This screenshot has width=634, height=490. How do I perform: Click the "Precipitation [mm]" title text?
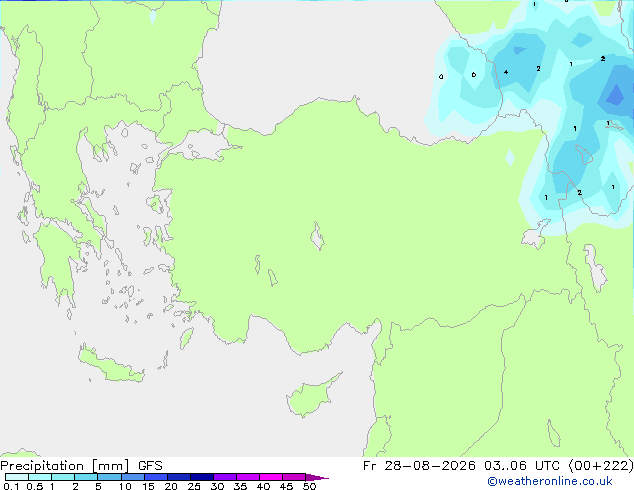click(x=65, y=466)
